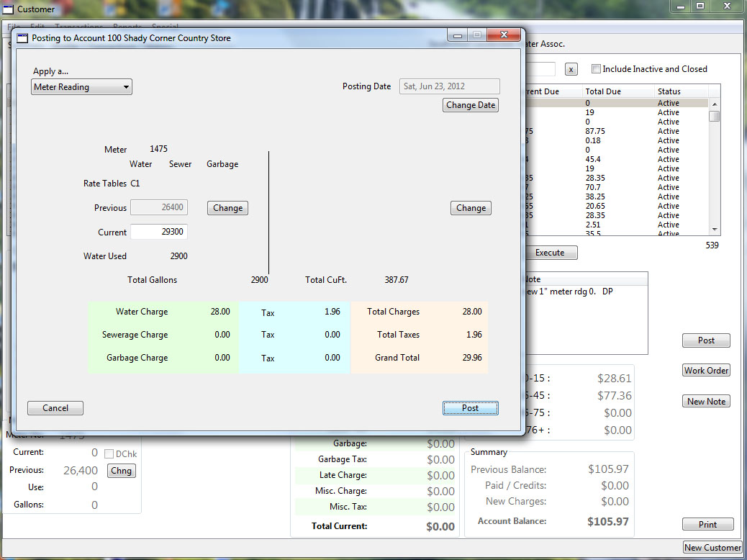This screenshot has width=747, height=560.
Task: Click the Total Due column header
Action: coord(618,91)
